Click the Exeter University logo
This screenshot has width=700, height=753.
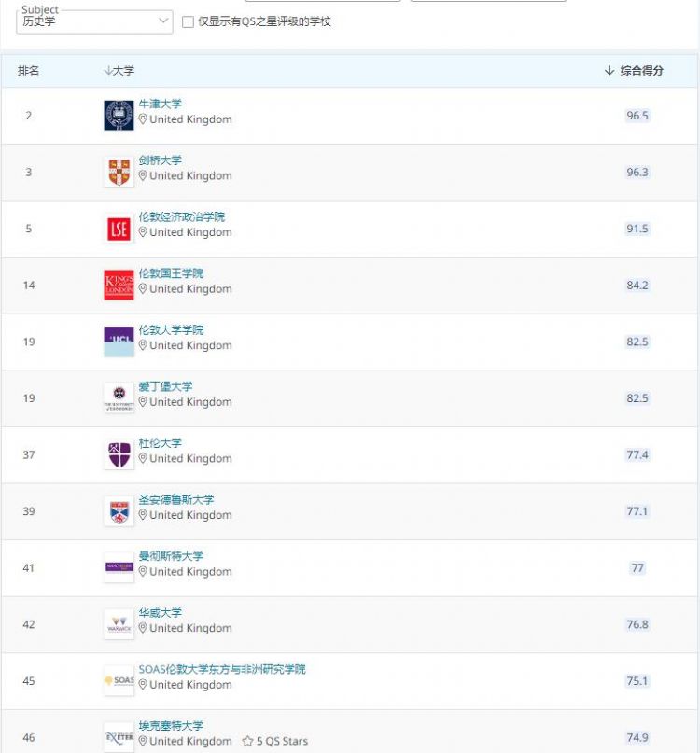(x=118, y=736)
